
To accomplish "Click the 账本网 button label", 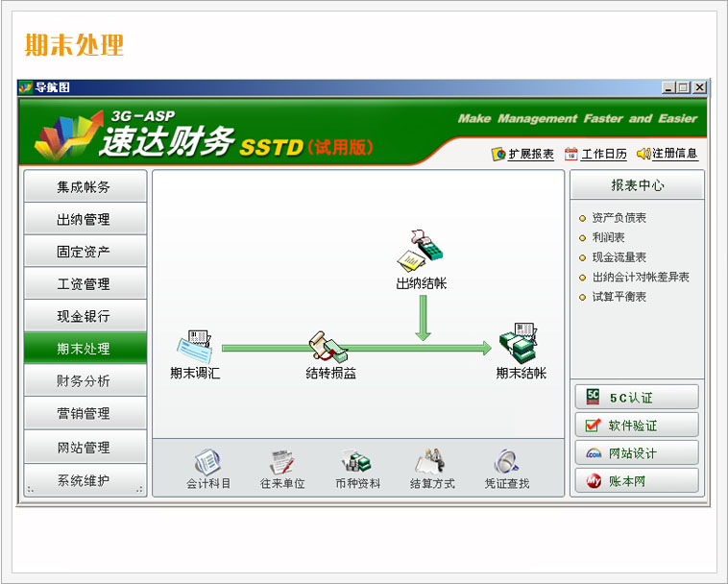I will pyautogui.click(x=627, y=481).
